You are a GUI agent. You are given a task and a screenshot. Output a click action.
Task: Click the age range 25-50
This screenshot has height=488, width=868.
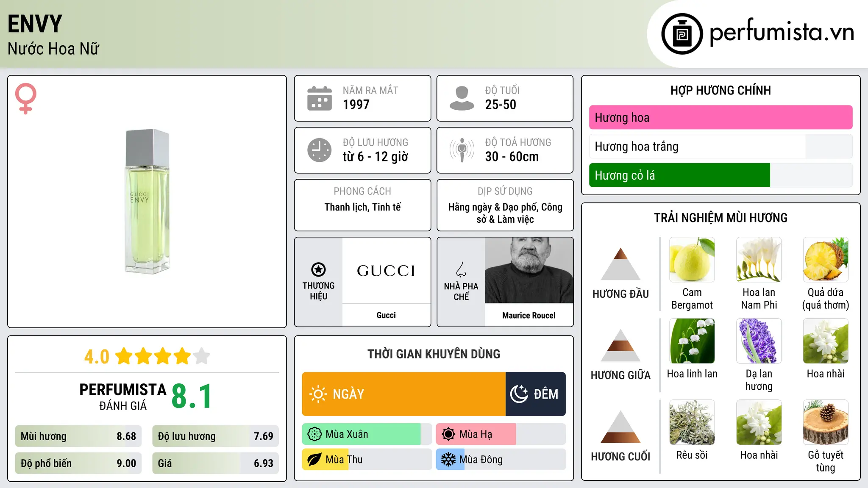[x=501, y=105]
